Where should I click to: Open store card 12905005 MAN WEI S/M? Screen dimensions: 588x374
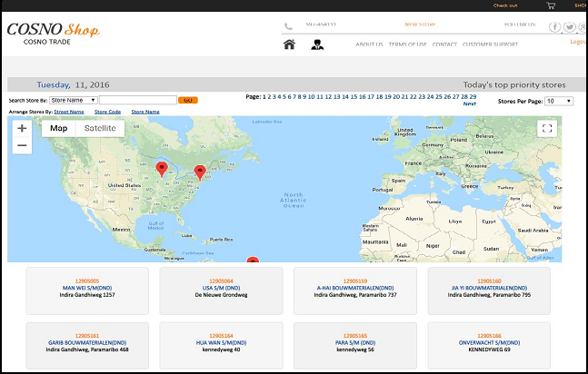pos(87,290)
